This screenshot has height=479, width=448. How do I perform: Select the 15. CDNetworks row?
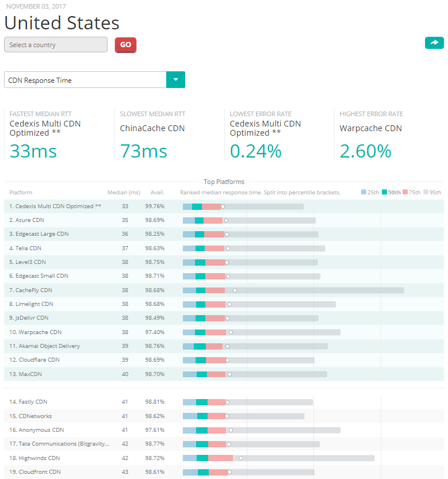[x=224, y=416]
